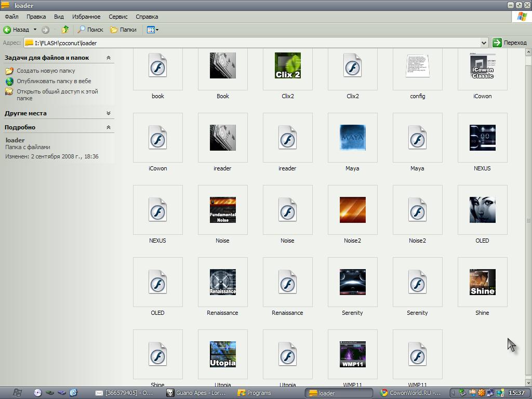Select the Shine image thumbnail

point(483,282)
